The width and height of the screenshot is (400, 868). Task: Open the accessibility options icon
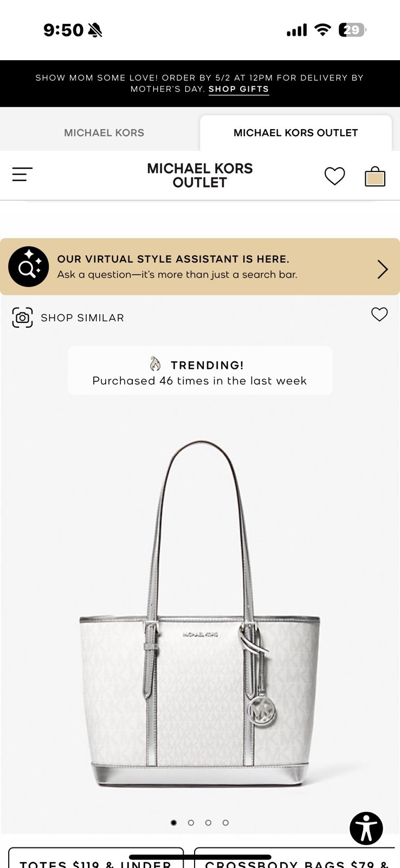point(366,828)
